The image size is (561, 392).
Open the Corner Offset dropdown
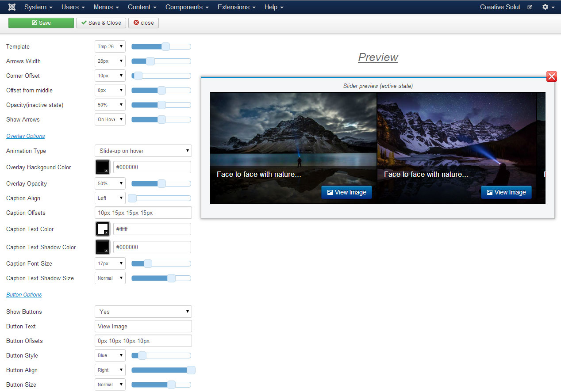click(110, 76)
